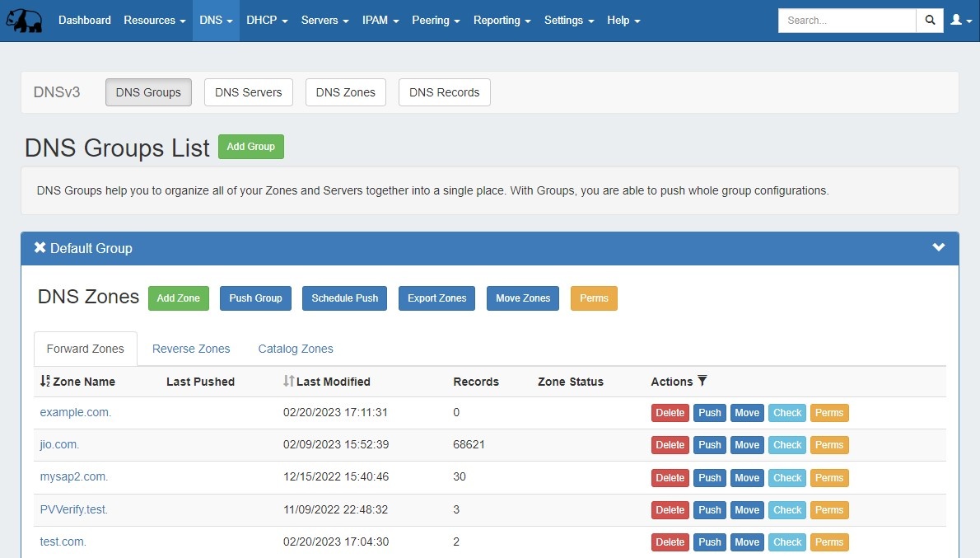Click the elephant logo icon
This screenshot has height=558, width=980.
25,21
